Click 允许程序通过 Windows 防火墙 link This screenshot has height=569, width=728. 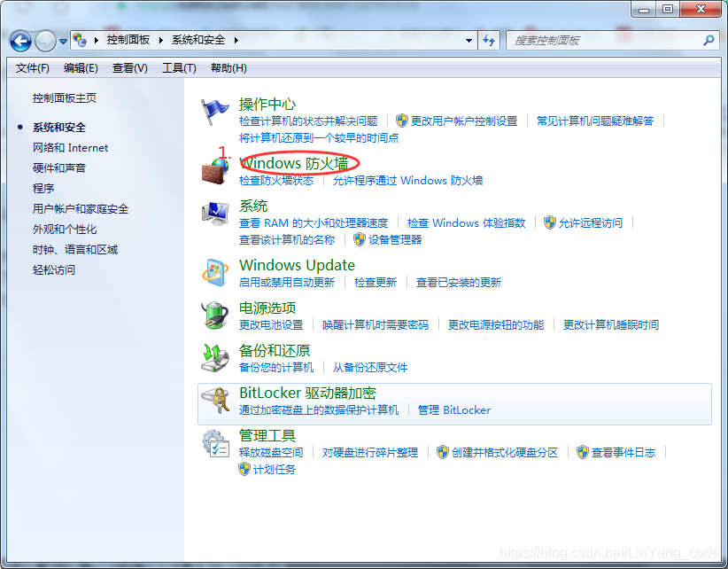click(408, 180)
